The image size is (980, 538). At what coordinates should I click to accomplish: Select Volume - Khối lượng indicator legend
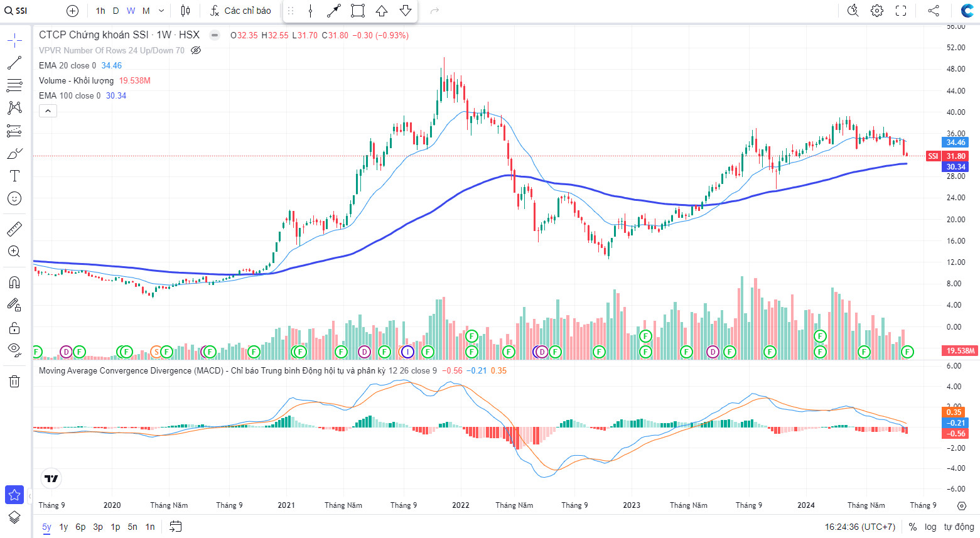(x=77, y=80)
